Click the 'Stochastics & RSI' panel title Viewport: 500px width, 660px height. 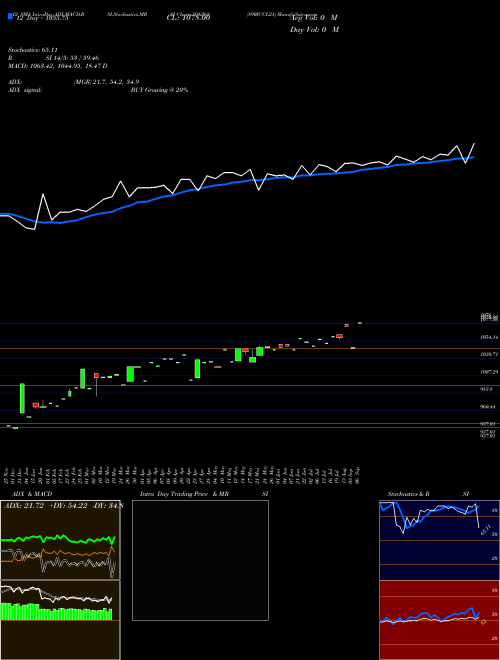click(x=428, y=494)
